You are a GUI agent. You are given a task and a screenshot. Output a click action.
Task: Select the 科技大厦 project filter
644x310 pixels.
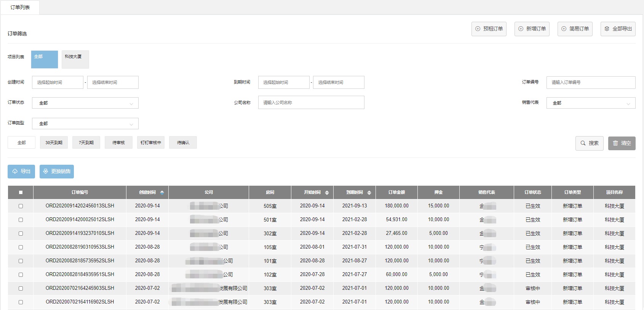(x=75, y=59)
